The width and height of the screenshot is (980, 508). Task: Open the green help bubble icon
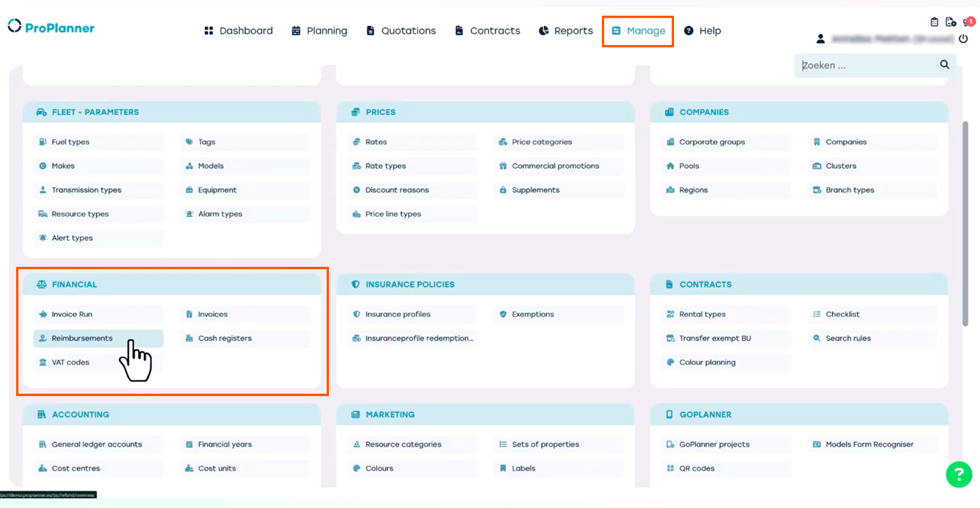click(958, 474)
